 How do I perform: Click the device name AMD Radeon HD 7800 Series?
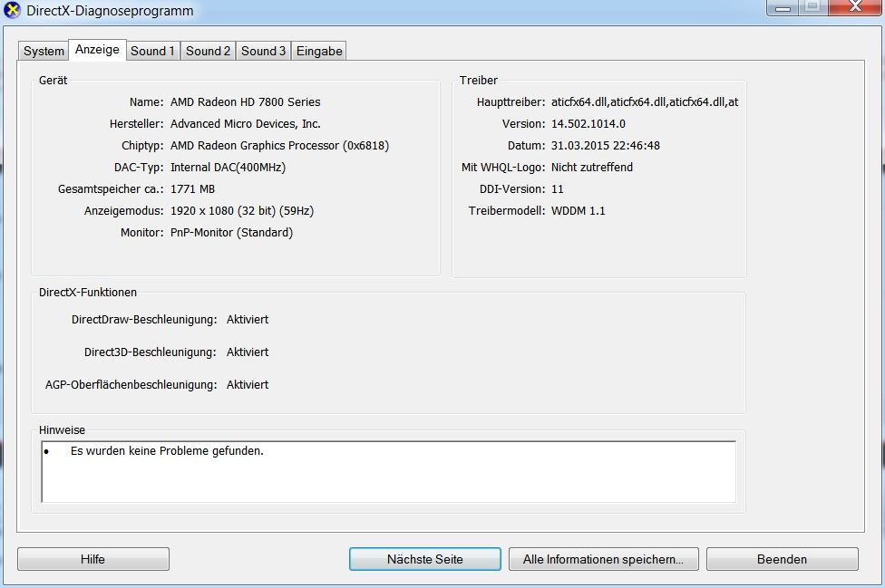click(x=246, y=102)
